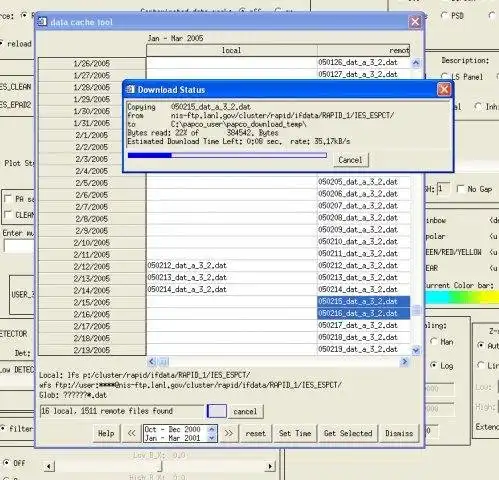Click the 1/26/2005 date row
Image resolution: width=499 pixels, height=480 pixels.
92,63
